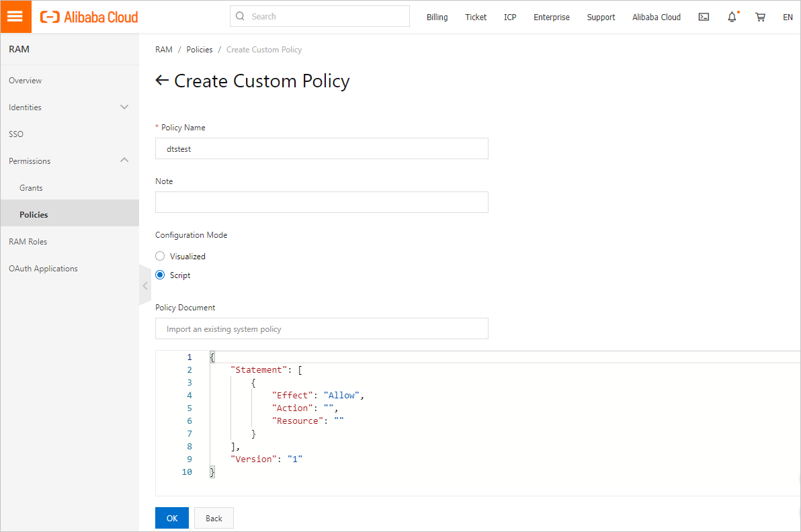801x532 pixels.
Task: Navigate to Policies via breadcrumb
Action: click(199, 49)
